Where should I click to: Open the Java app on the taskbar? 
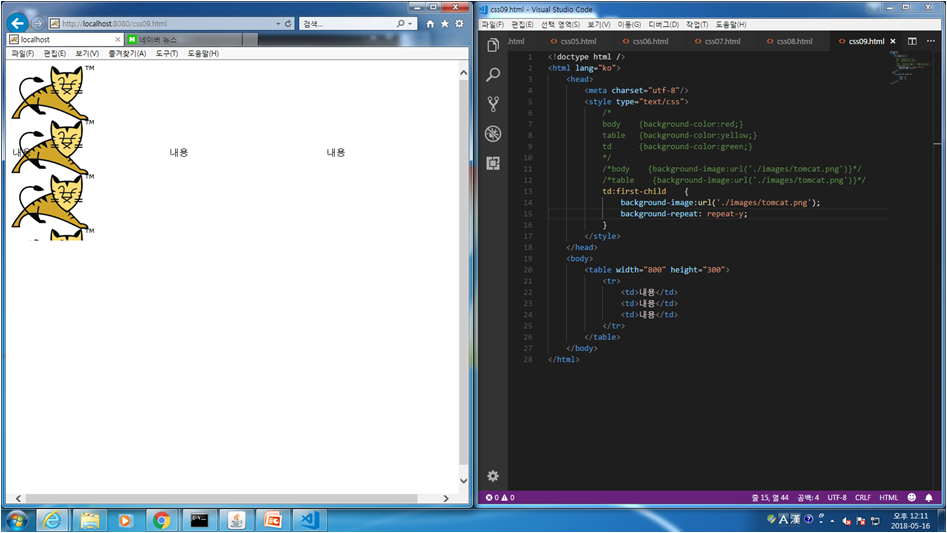(x=236, y=520)
